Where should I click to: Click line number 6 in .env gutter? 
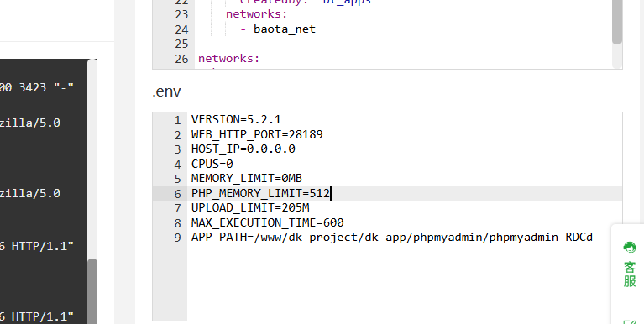(177, 193)
